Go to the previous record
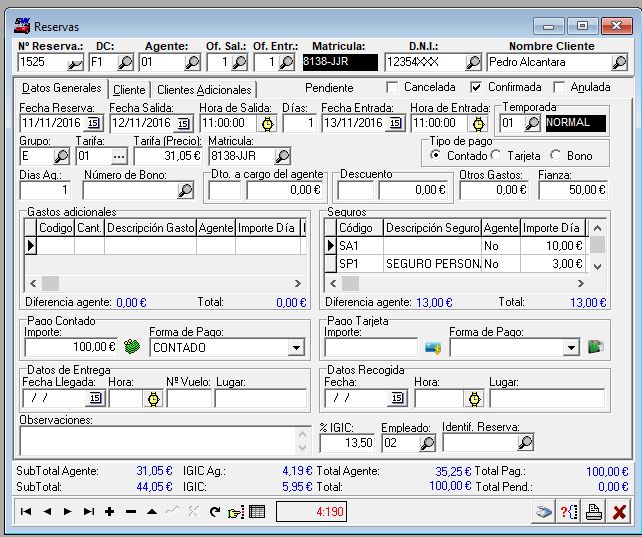This screenshot has height=537, width=642. point(47,512)
